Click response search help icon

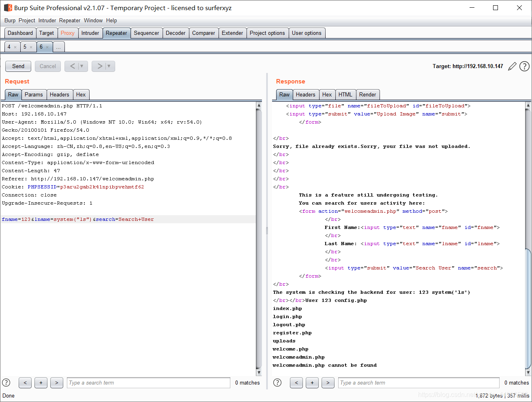point(277,383)
